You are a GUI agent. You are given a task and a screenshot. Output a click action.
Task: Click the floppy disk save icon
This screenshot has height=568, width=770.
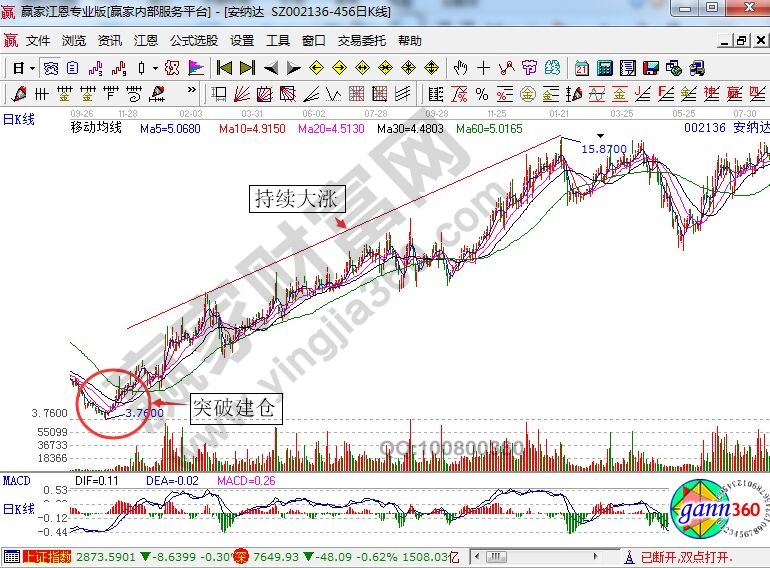tap(651, 68)
